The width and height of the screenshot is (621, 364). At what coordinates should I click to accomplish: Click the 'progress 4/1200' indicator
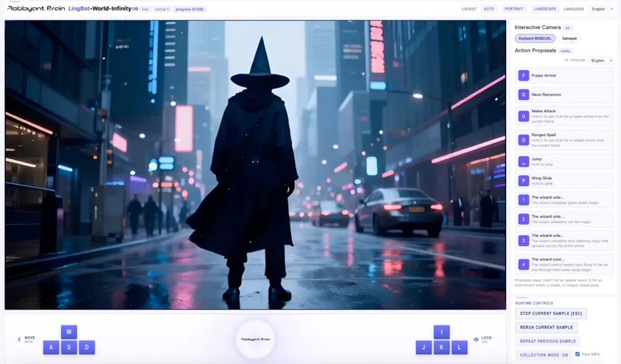click(189, 9)
